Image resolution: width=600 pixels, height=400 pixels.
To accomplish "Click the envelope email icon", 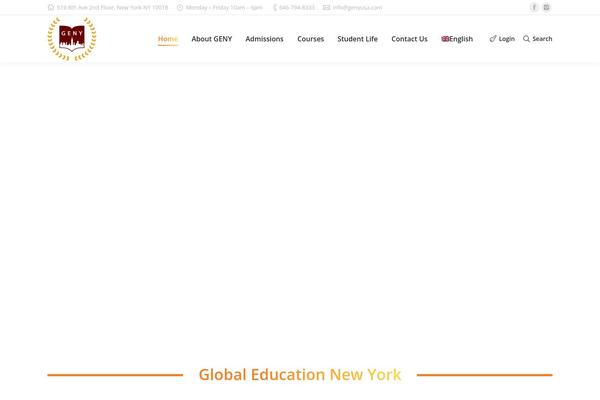I will coord(326,7).
